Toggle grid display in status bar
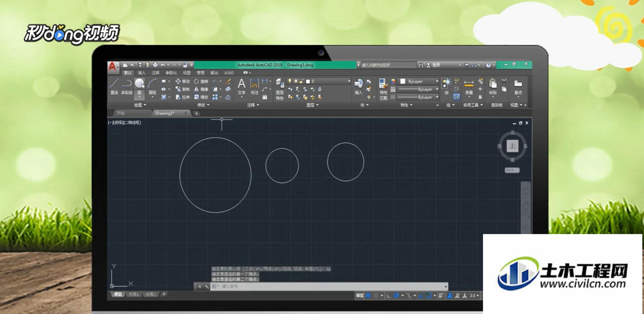This screenshot has height=314, width=644. click(368, 296)
